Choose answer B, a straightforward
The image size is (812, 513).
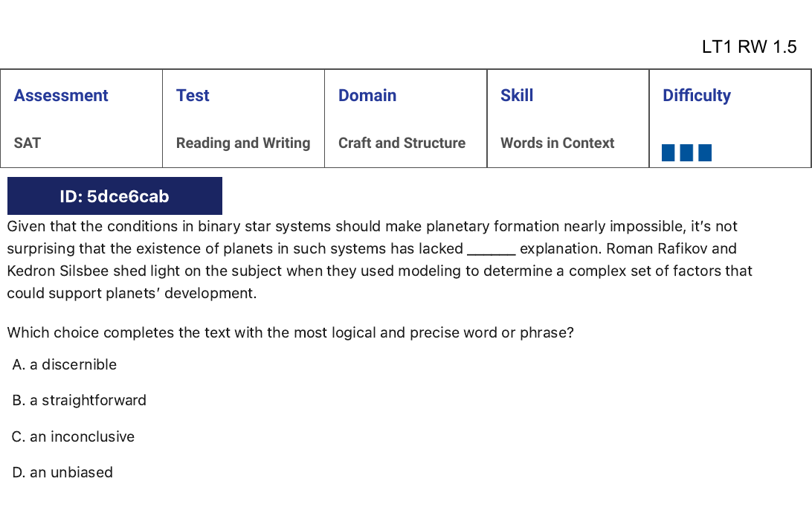click(80, 400)
